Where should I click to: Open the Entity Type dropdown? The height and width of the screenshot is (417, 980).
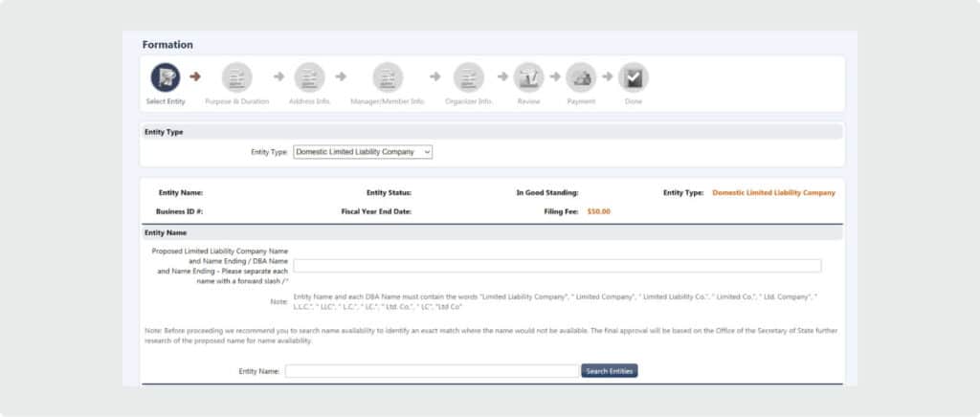pos(363,152)
